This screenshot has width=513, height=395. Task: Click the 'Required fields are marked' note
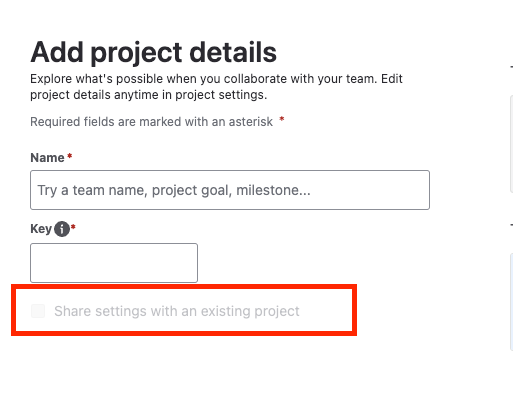pos(151,122)
